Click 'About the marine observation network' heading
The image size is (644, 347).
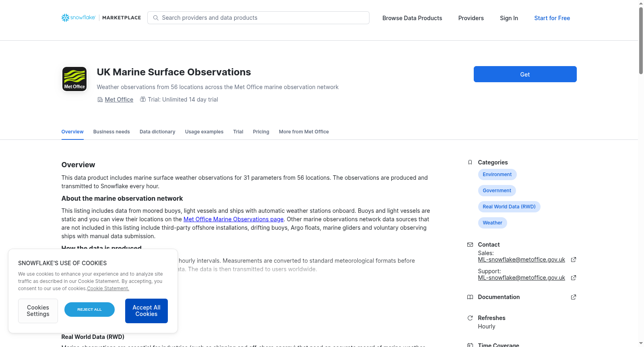tap(122, 199)
